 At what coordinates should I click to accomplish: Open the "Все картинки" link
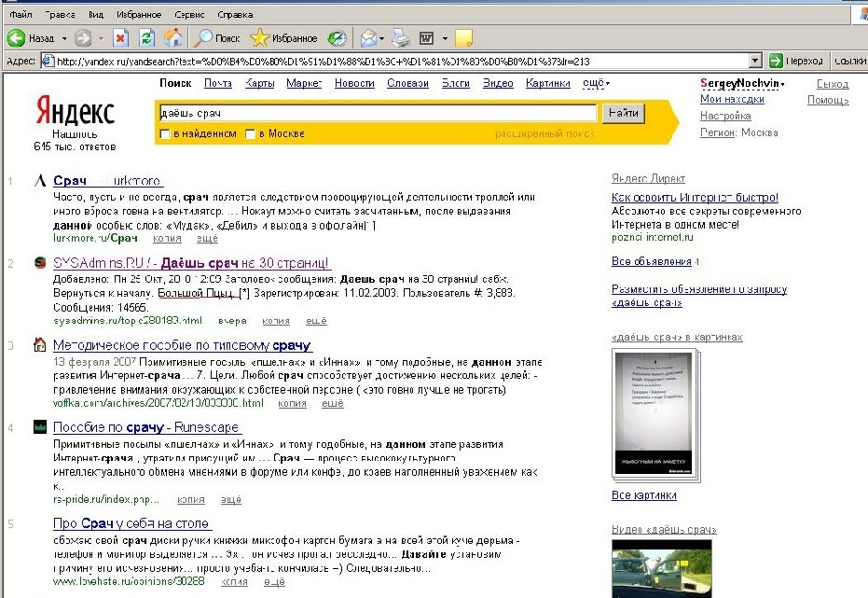tap(644, 495)
